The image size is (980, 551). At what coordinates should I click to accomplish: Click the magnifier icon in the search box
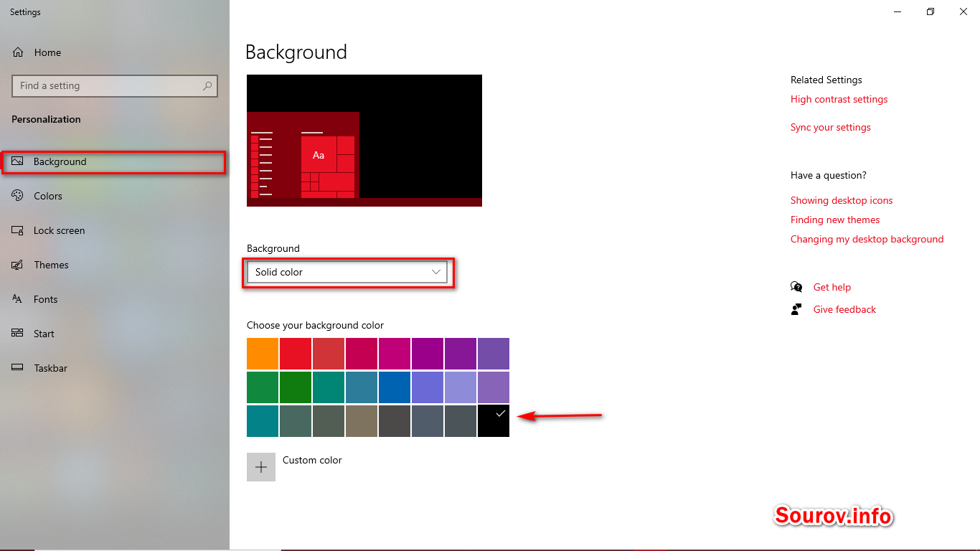pos(207,86)
